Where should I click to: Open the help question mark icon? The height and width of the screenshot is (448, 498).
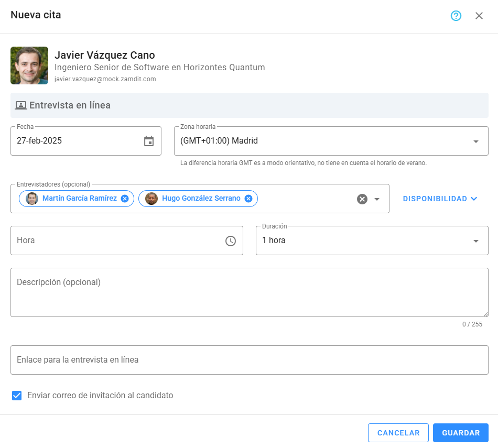click(x=456, y=16)
